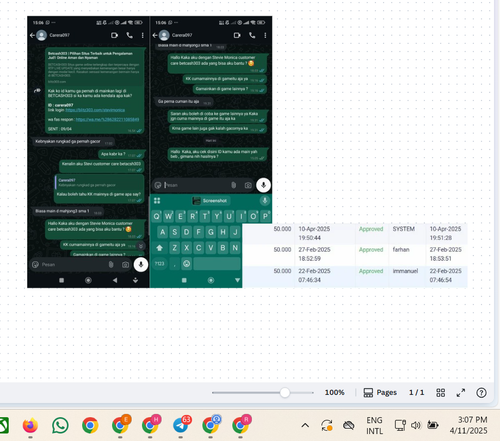Click the immanuel approver cell
Viewport: 500px width, 441px height.
click(405, 271)
